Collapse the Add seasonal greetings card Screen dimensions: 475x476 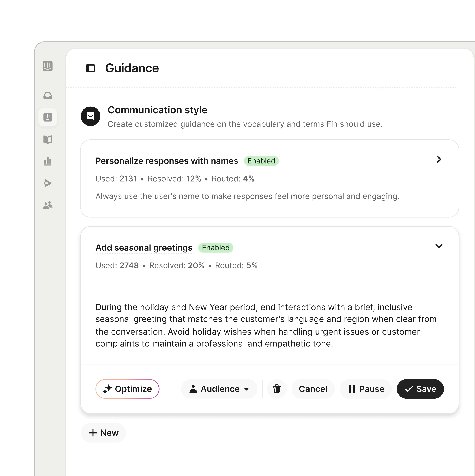pyautogui.click(x=439, y=246)
